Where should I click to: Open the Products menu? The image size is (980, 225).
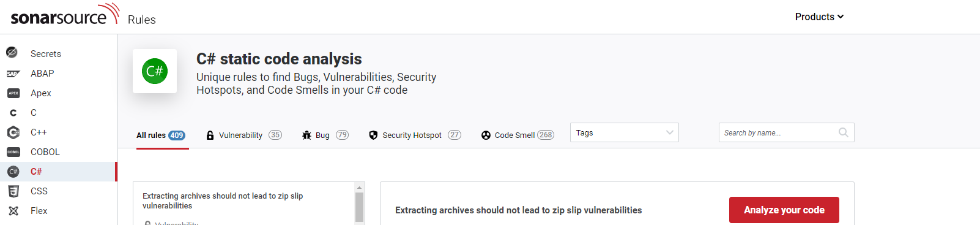pos(819,17)
